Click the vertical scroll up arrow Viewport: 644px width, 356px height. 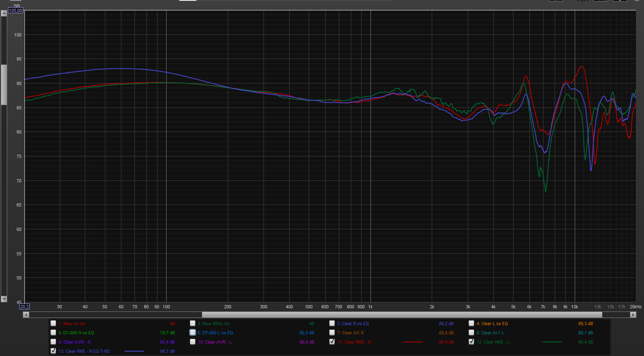pos(4,13)
